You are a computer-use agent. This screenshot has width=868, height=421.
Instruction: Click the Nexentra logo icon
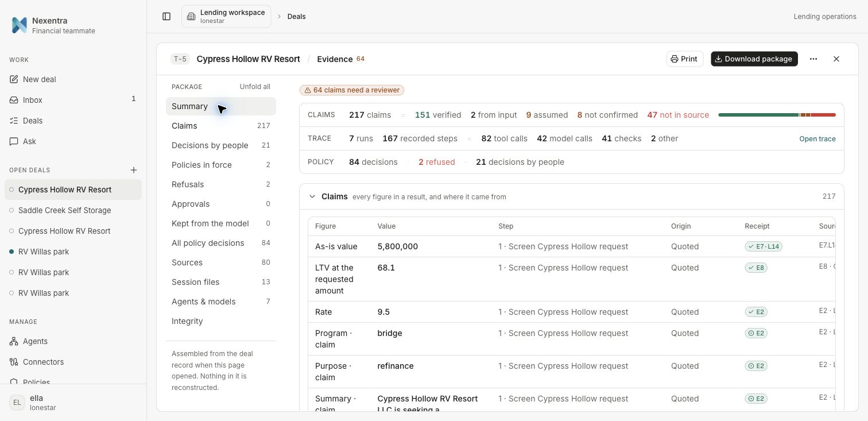(x=20, y=25)
